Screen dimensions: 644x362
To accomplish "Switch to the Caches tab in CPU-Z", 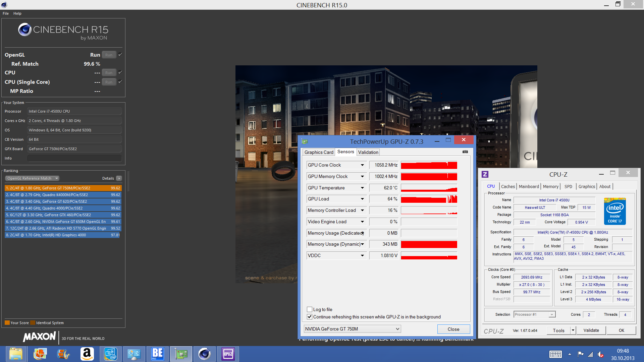I will pyautogui.click(x=508, y=187).
